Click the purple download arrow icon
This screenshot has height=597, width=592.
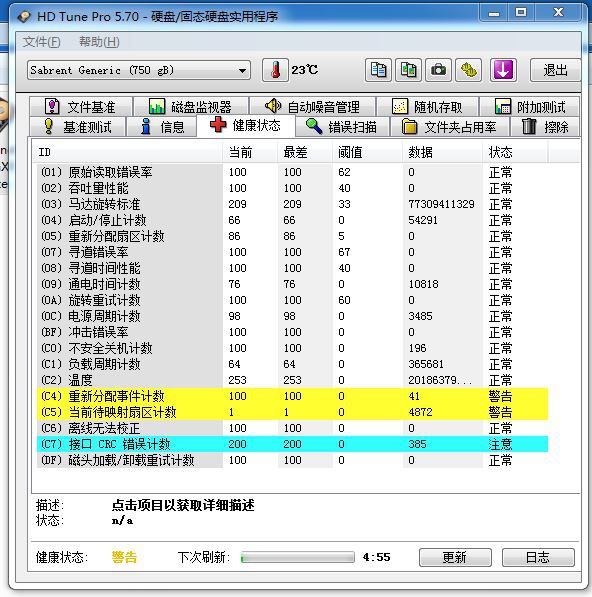coord(503,70)
